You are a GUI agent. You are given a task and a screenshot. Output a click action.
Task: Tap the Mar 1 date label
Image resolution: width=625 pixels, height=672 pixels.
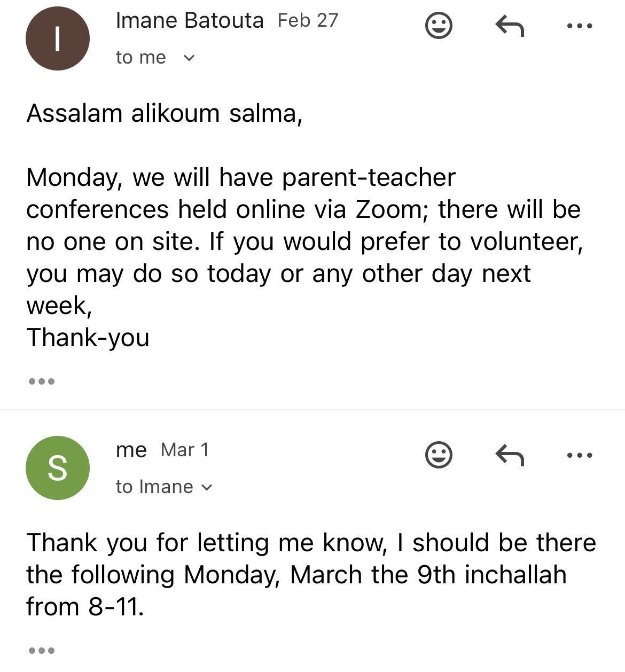(185, 450)
